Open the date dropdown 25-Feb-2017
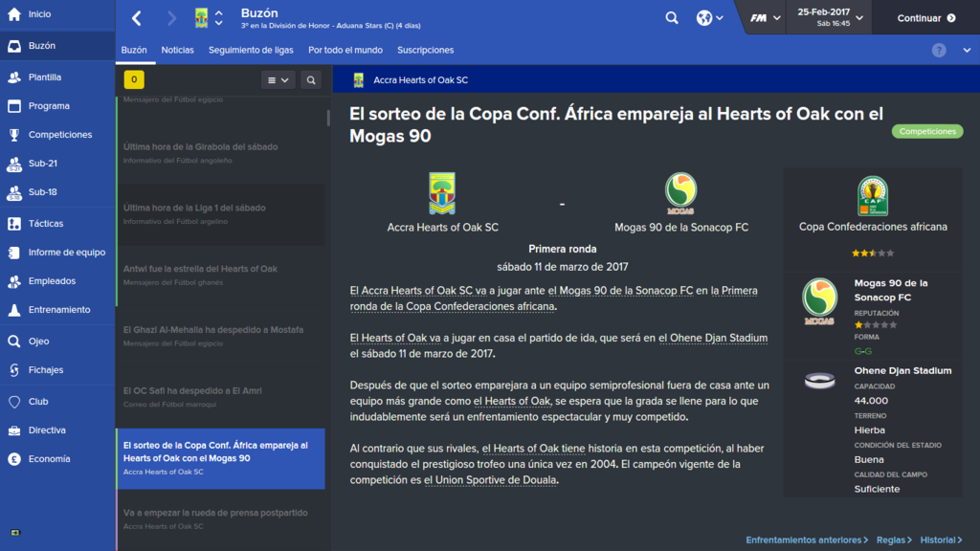Viewport: 980px width, 551px height. tap(830, 17)
